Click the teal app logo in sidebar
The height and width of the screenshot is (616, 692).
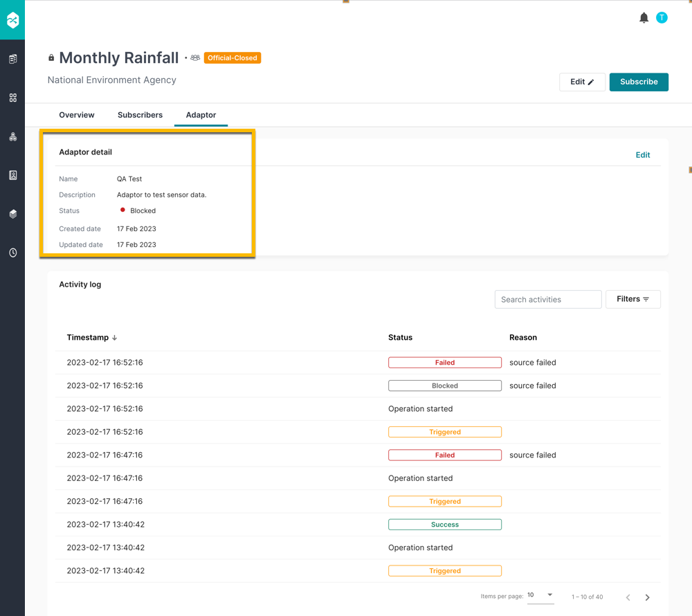12,19
